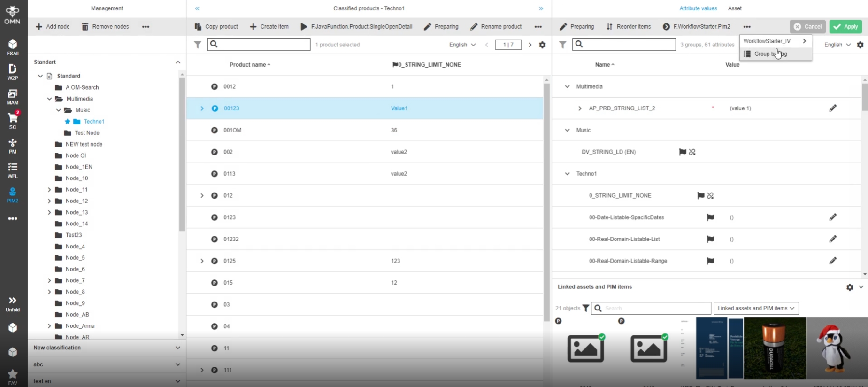The image size is (868, 387).
Task: Open the WorkflowStarter_IV submenu
Action: [776, 41]
